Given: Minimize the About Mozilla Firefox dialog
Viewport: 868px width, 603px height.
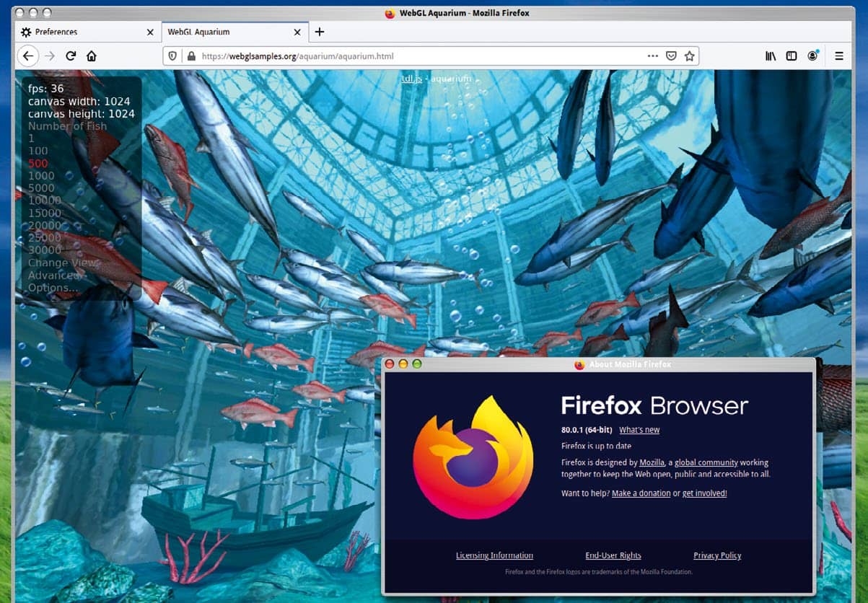Looking at the screenshot, I should 403,364.
